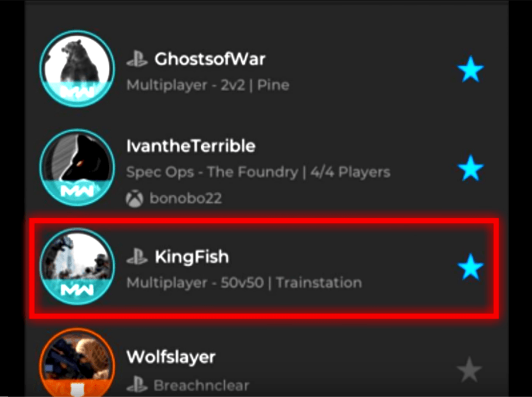
Task: Click the PlayStation icon beside GhostsofWar
Action: [x=137, y=59]
